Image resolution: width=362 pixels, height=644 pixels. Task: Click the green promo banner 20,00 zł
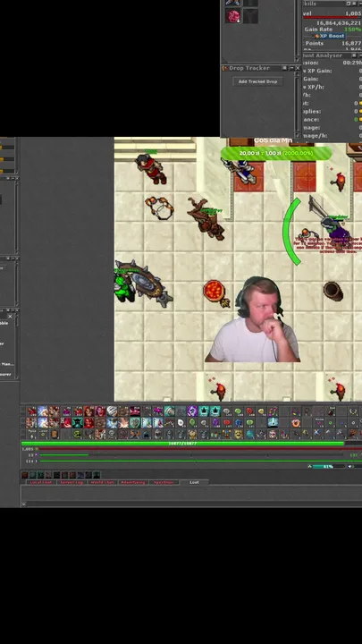click(x=276, y=153)
